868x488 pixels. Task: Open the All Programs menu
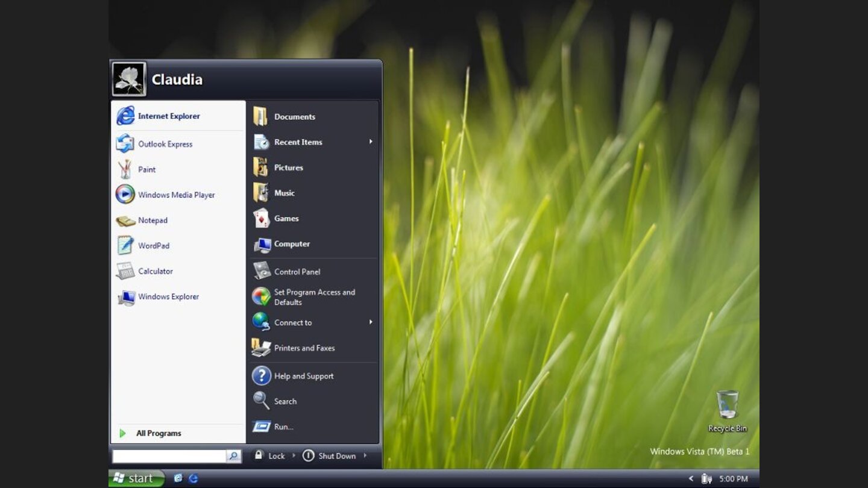159,433
